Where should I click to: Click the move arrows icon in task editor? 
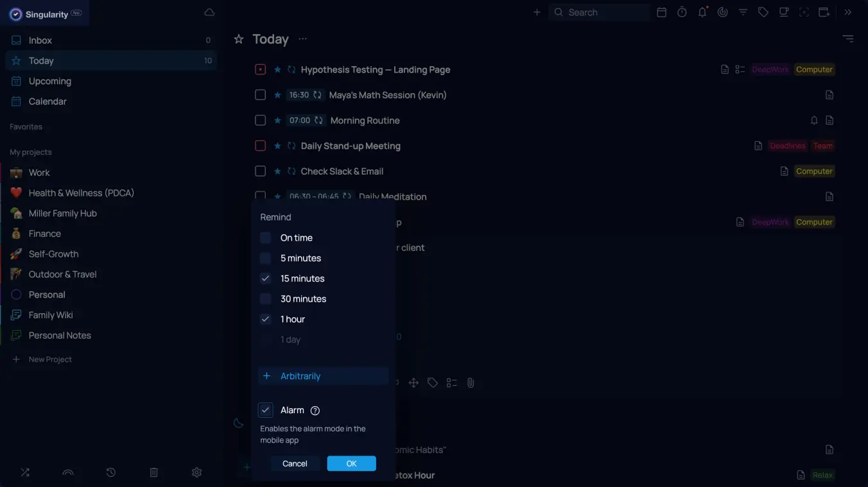click(x=413, y=383)
